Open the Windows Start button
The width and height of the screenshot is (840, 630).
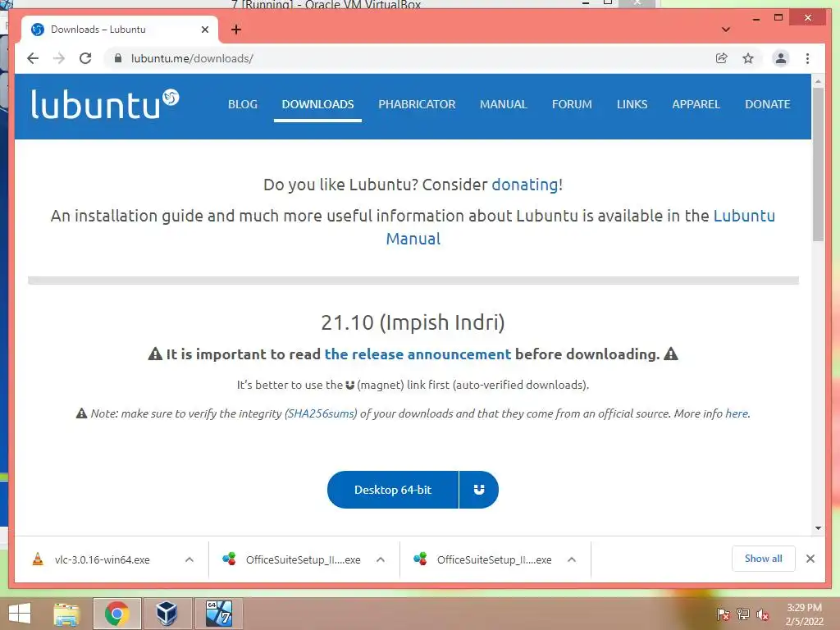click(20, 614)
